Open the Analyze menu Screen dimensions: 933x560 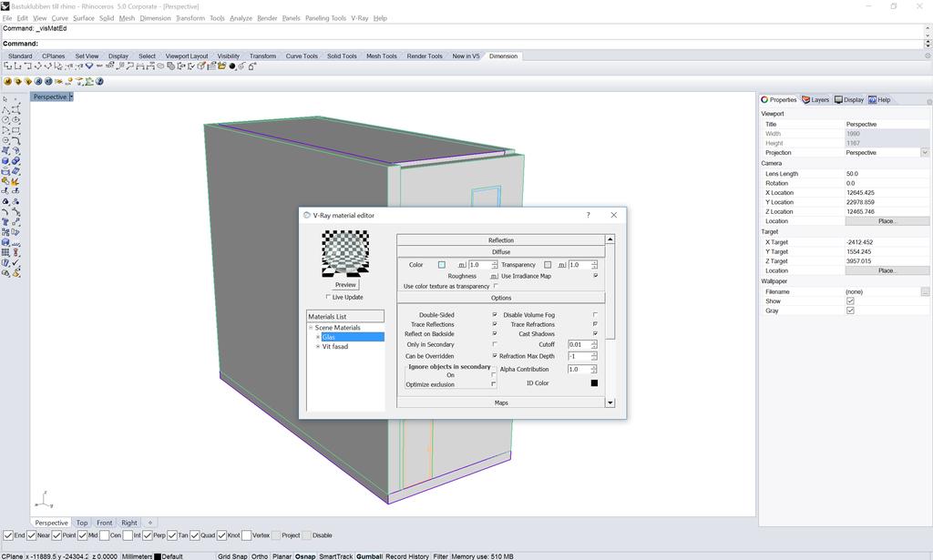[x=241, y=18]
